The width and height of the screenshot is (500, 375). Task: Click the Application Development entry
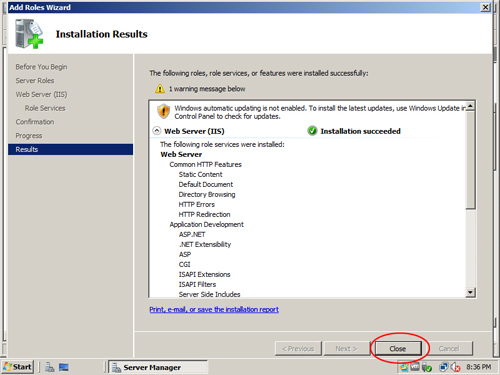click(x=207, y=224)
